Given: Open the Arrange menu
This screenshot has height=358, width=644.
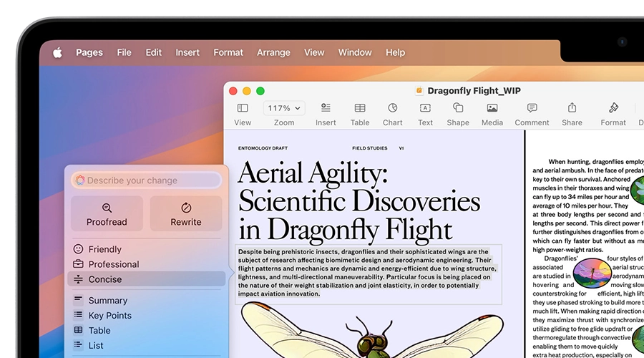Looking at the screenshot, I should click(273, 52).
